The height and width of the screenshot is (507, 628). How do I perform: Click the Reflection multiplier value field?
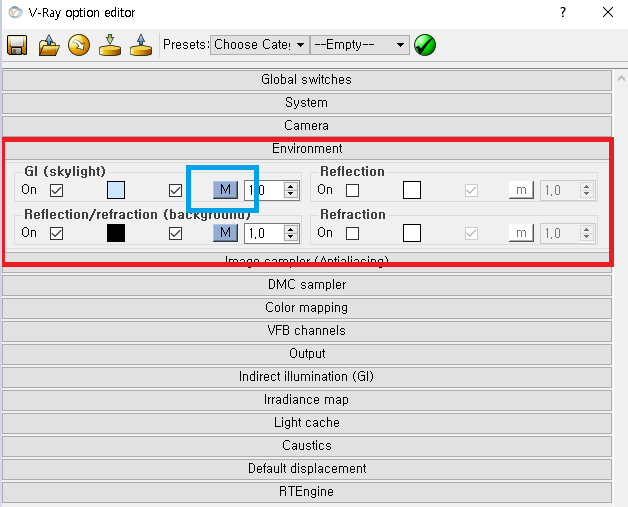point(560,190)
